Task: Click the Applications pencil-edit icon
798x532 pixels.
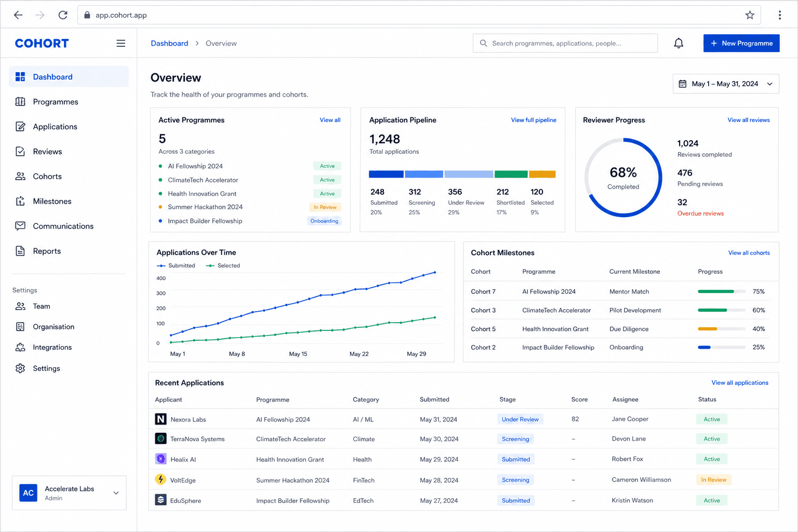Action: pos(20,127)
